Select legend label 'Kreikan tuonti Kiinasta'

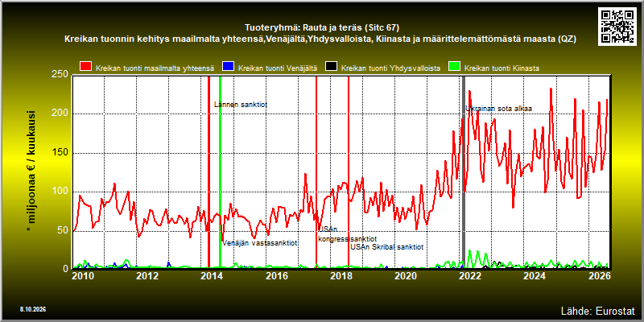click(502, 68)
